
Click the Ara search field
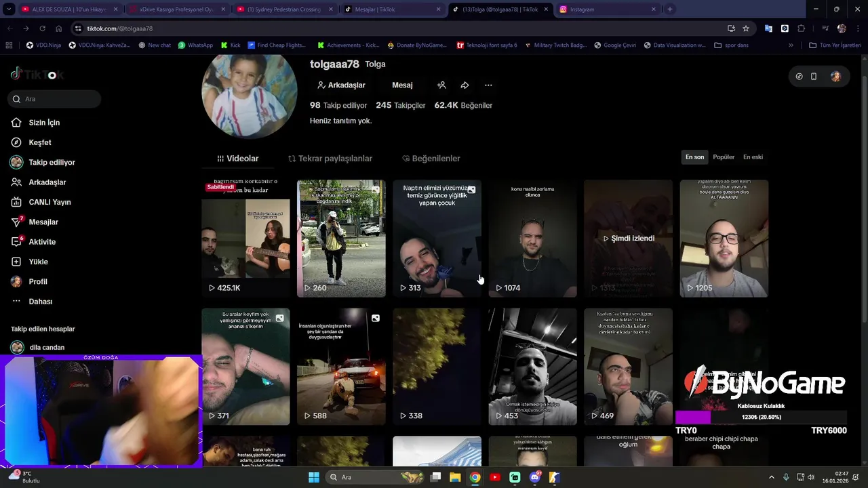[x=55, y=99]
